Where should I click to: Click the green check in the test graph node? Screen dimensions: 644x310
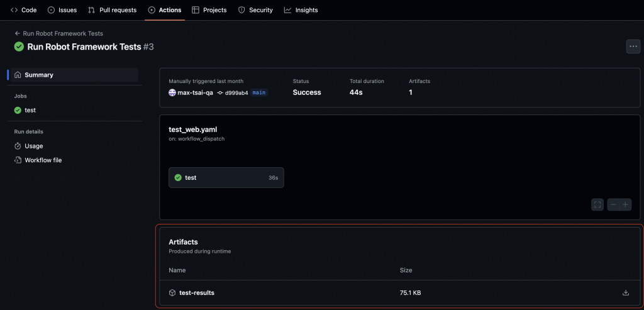point(178,178)
